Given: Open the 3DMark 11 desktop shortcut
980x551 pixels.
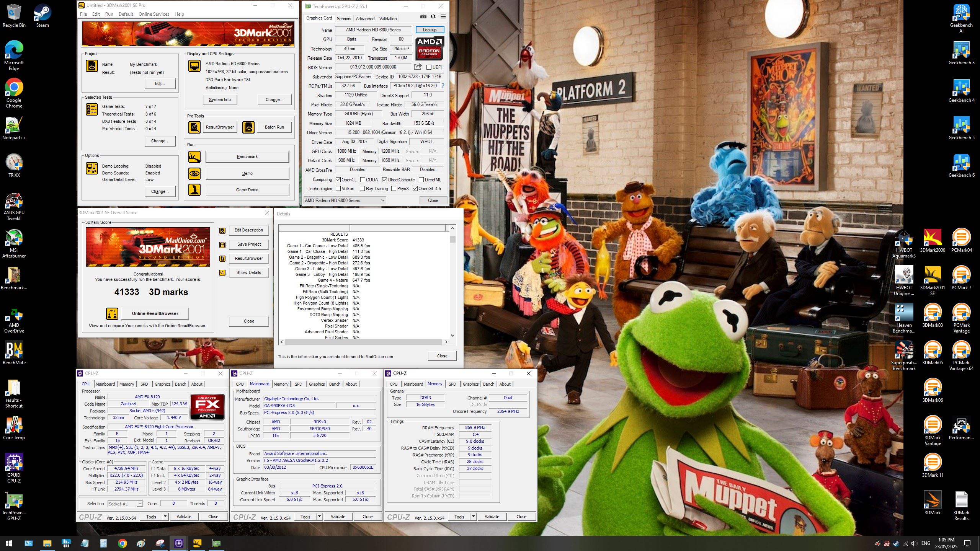Looking at the screenshot, I should (x=933, y=465).
